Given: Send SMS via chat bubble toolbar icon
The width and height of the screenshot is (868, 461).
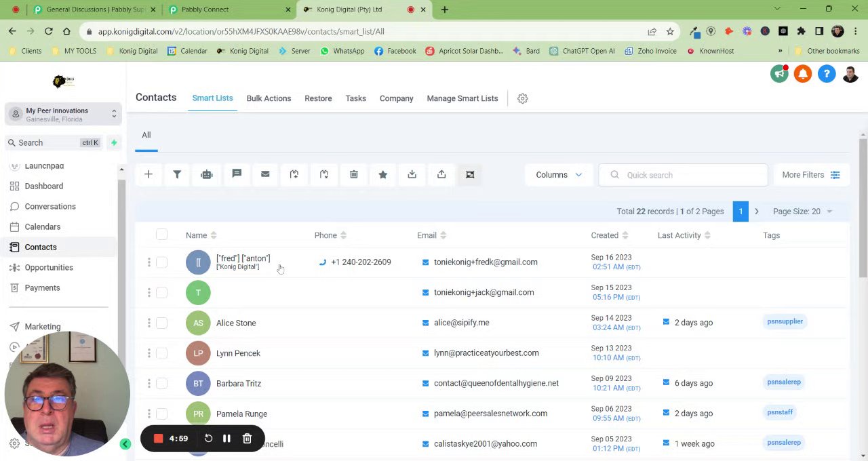Looking at the screenshot, I should click(237, 175).
